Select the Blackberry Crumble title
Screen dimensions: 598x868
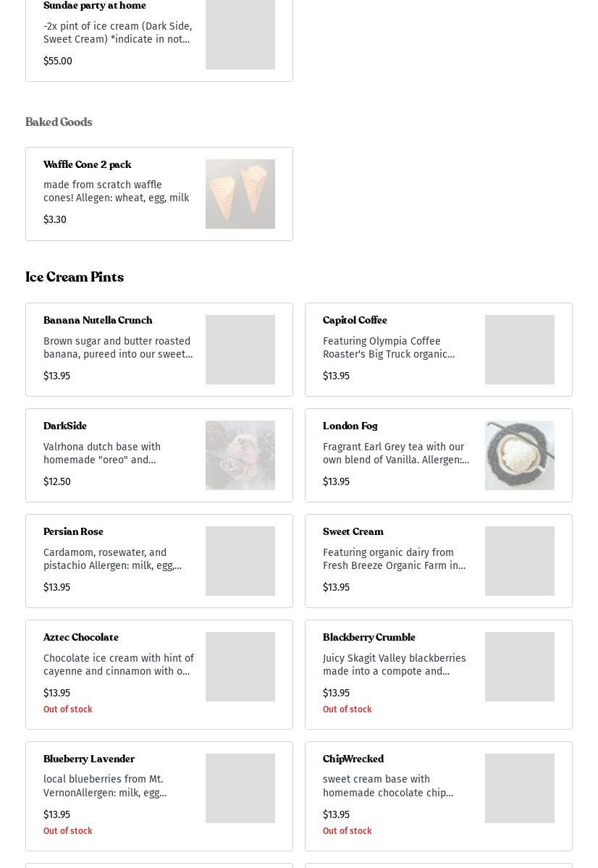point(369,638)
